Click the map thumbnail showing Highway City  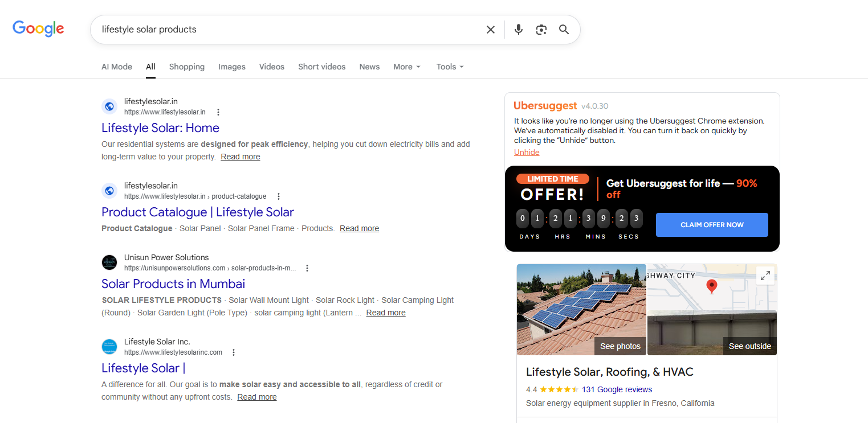coord(712,287)
